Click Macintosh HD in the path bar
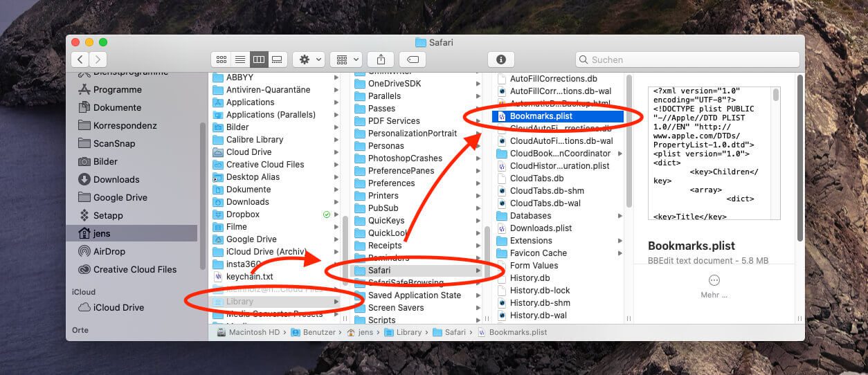Image resolution: width=868 pixels, height=375 pixels. pos(247,332)
